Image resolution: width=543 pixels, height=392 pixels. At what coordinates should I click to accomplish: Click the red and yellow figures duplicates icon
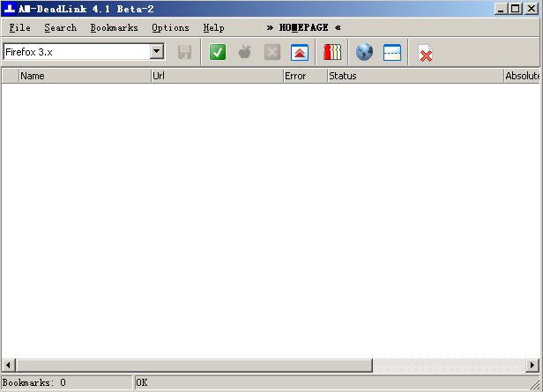pyautogui.click(x=332, y=53)
